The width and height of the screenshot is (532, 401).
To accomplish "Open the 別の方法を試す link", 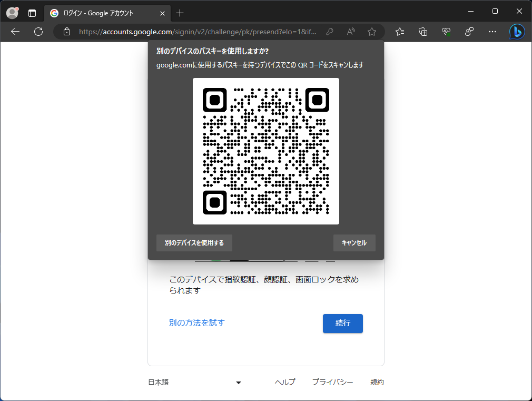I will [x=196, y=324].
